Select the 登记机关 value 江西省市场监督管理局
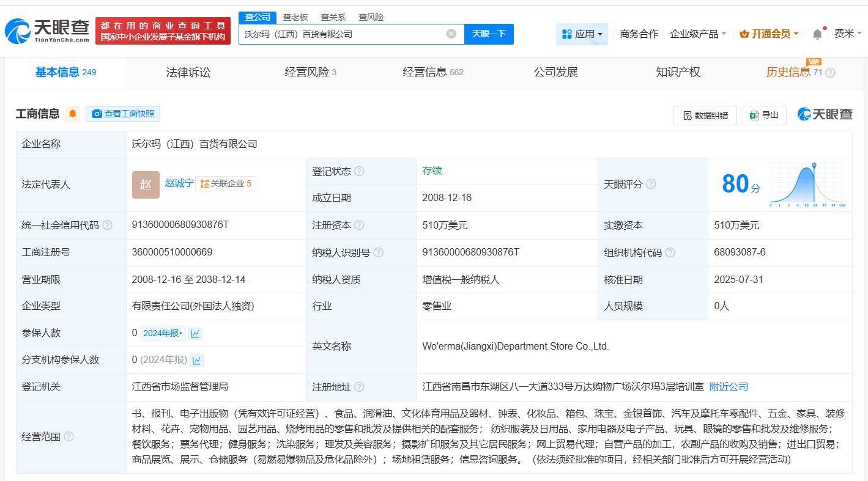Viewport: 868px width, 481px height. tap(180, 387)
